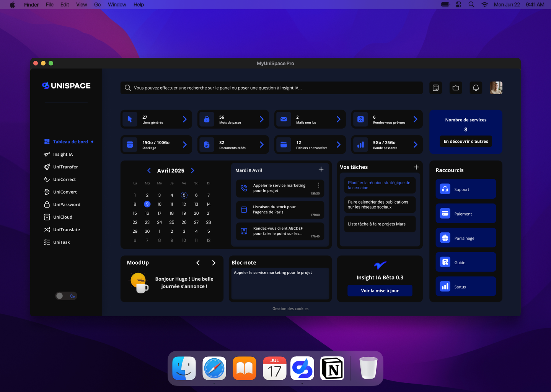The image size is (551, 392).
Task: Expand the Stockage card chevron
Action: (185, 145)
